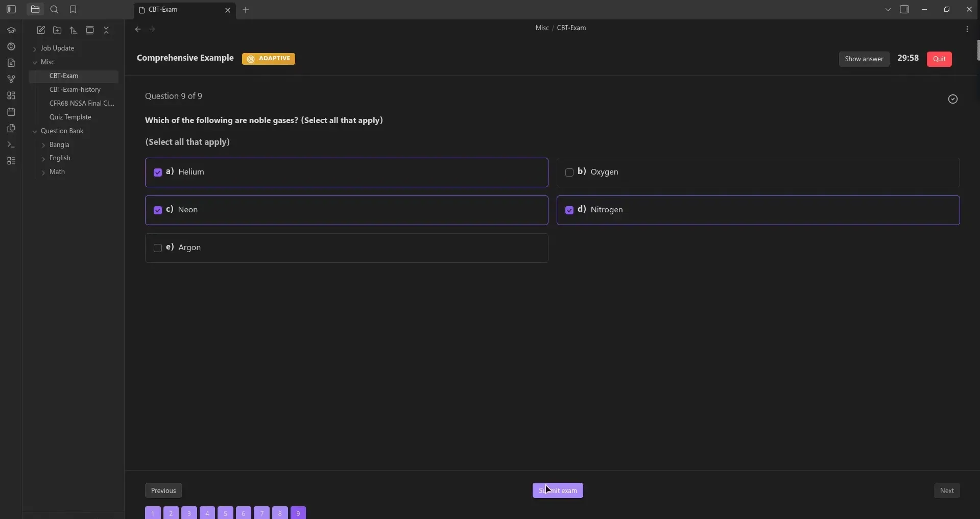Uncheck the Neon checkbox
The image size is (980, 519).
click(158, 210)
